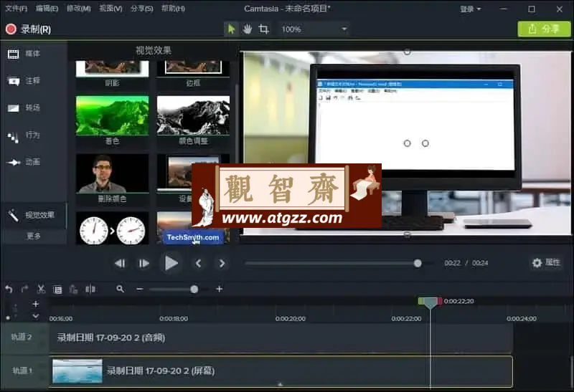Select the screen clip on track 1
This screenshot has height=392, width=574.
click(281, 371)
